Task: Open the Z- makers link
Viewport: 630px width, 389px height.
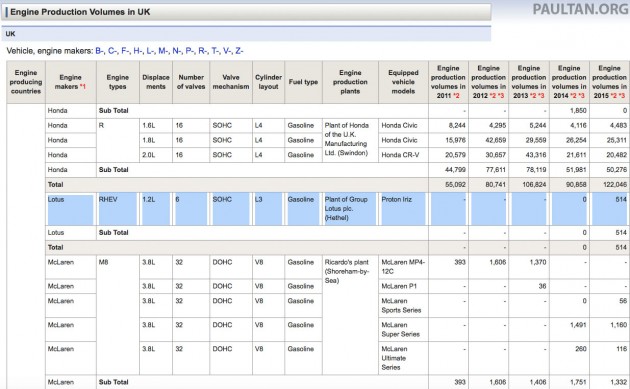Action: click(239, 51)
